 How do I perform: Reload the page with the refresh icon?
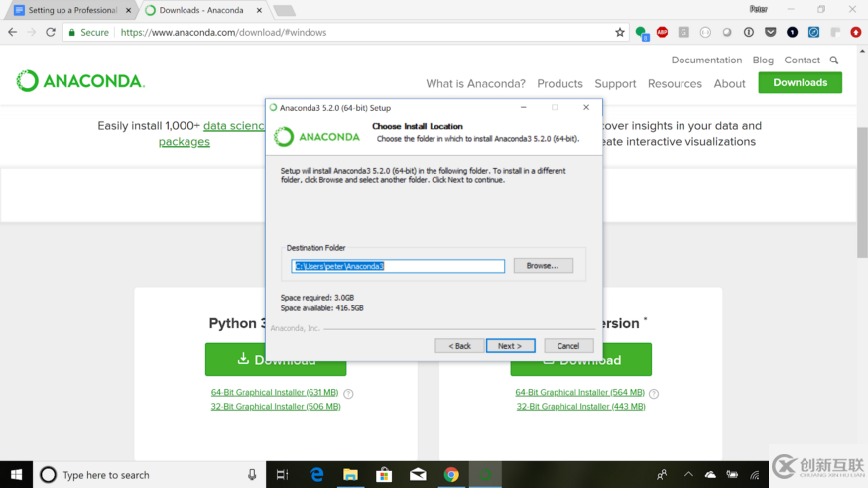coord(51,32)
